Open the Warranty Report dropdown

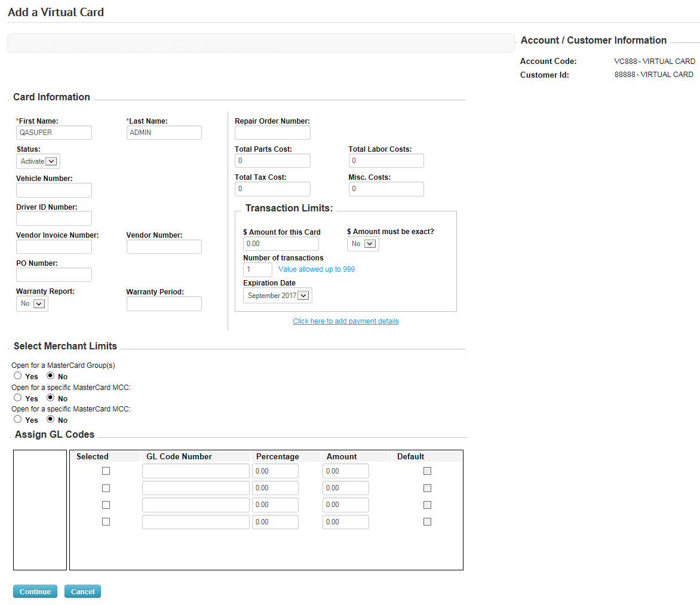pyautogui.click(x=32, y=303)
